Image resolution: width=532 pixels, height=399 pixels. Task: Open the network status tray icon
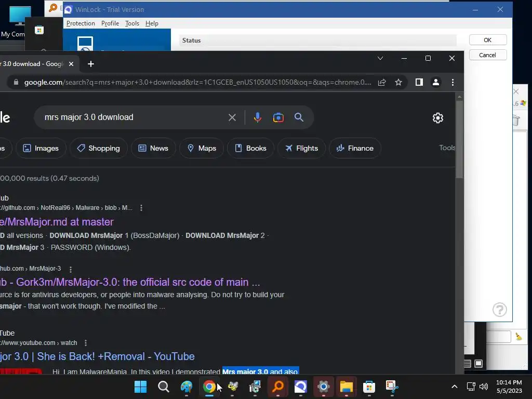[471, 387]
